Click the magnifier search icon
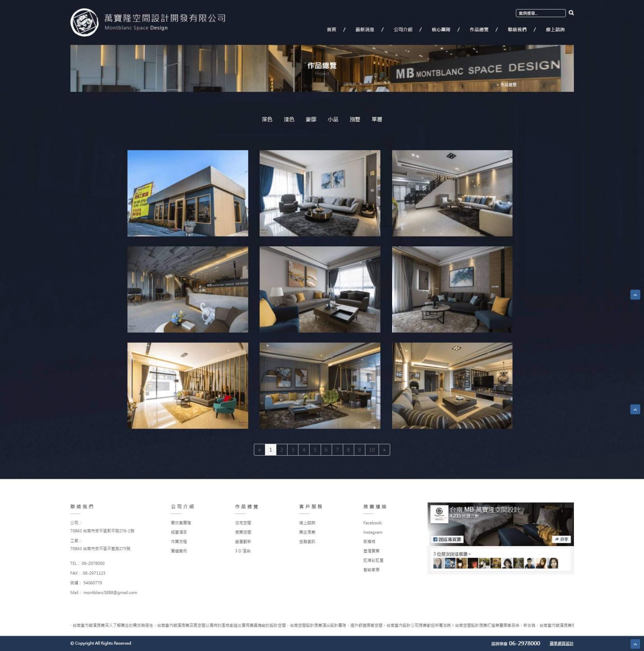 [x=571, y=13]
